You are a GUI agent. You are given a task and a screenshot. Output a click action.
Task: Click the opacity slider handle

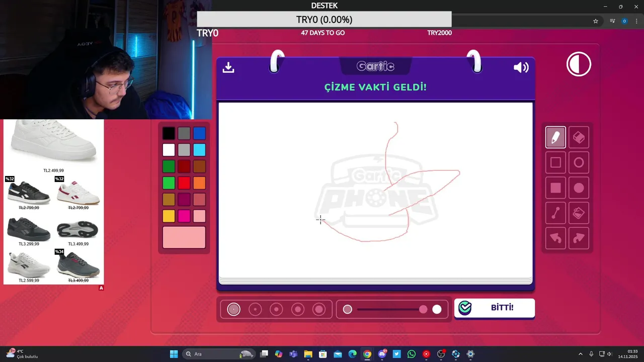pos(423,309)
